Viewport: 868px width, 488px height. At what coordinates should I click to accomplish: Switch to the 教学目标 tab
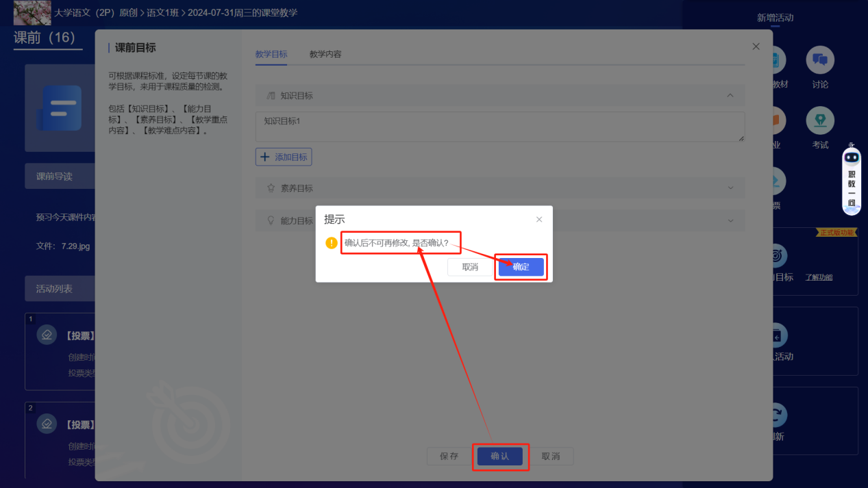[271, 54]
